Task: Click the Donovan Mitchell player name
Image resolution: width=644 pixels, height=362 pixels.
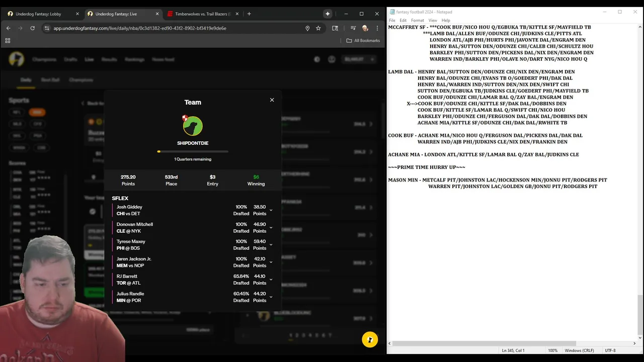Action: (x=134, y=224)
